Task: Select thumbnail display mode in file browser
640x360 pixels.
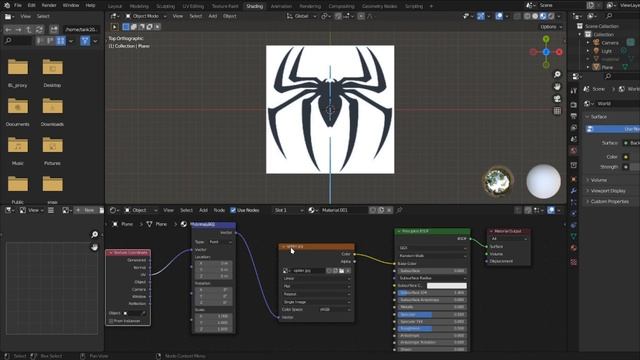Action: (60, 41)
